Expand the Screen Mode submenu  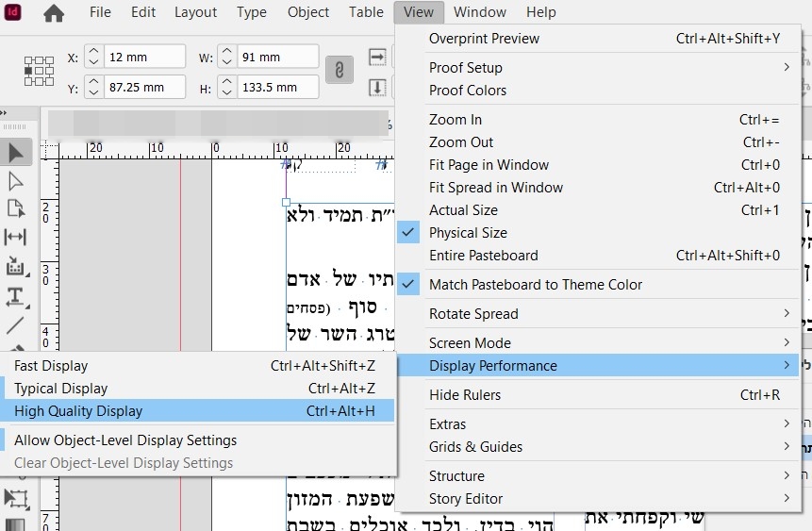[598, 343]
